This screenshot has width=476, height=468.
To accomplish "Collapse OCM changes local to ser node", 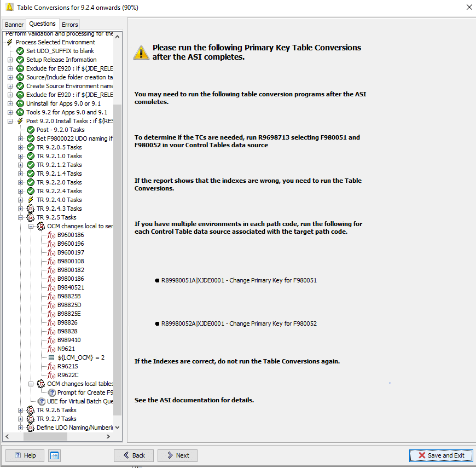I will (x=31, y=226).
